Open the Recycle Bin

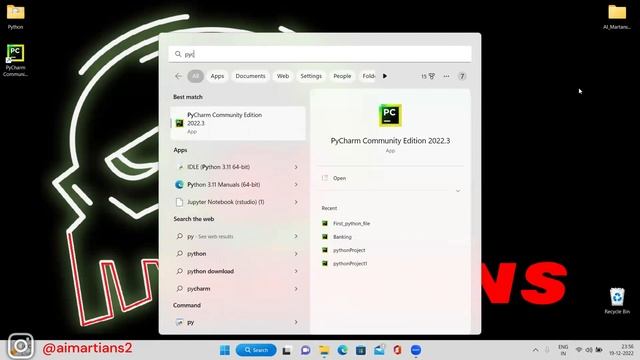(617, 301)
